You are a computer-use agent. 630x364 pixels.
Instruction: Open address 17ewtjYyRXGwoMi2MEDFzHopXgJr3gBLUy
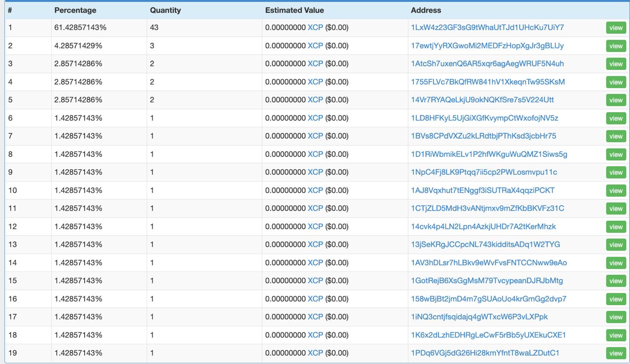click(487, 46)
